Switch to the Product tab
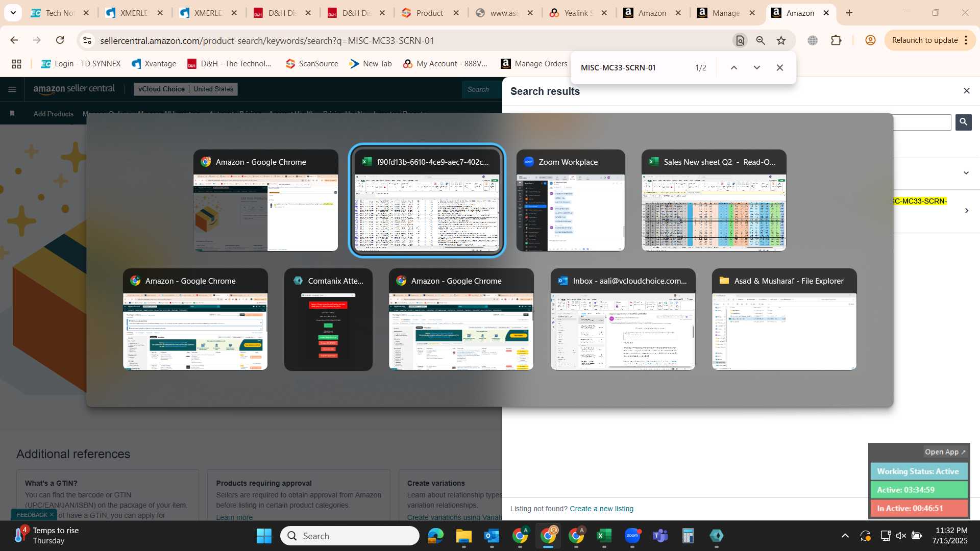 [x=430, y=13]
